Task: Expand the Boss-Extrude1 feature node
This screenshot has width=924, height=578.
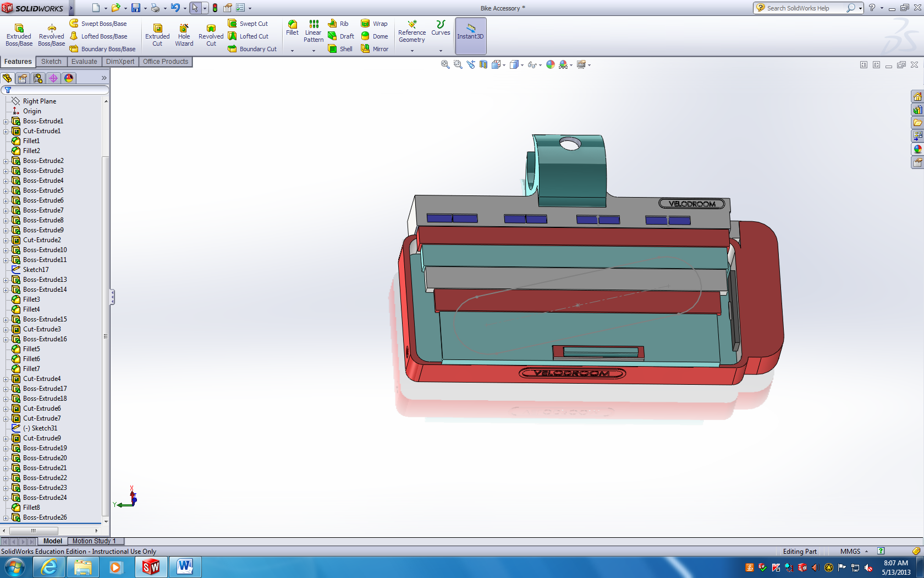Action: coord(6,121)
